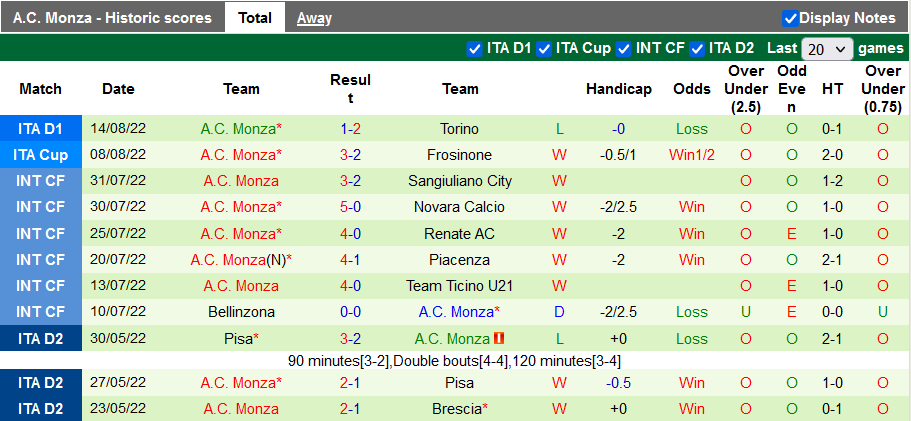Switch to the Away tab
Image resolution: width=911 pixels, height=421 pixels.
pyautogui.click(x=314, y=18)
